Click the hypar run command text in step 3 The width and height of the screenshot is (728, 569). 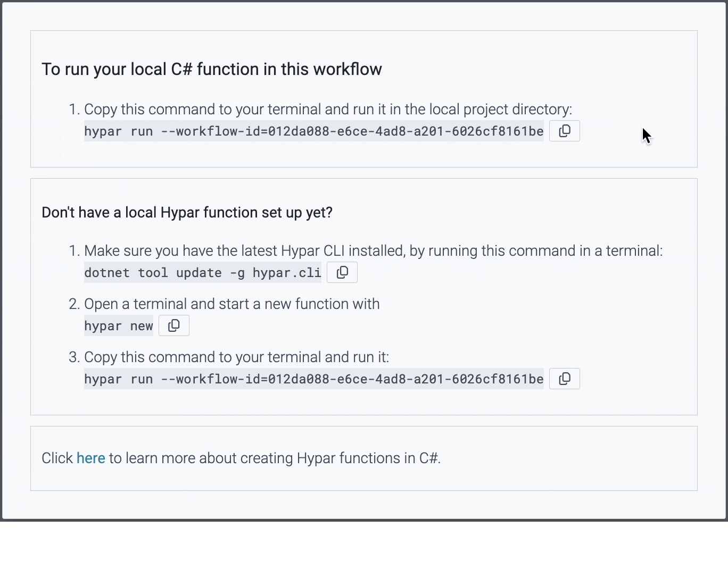click(314, 379)
